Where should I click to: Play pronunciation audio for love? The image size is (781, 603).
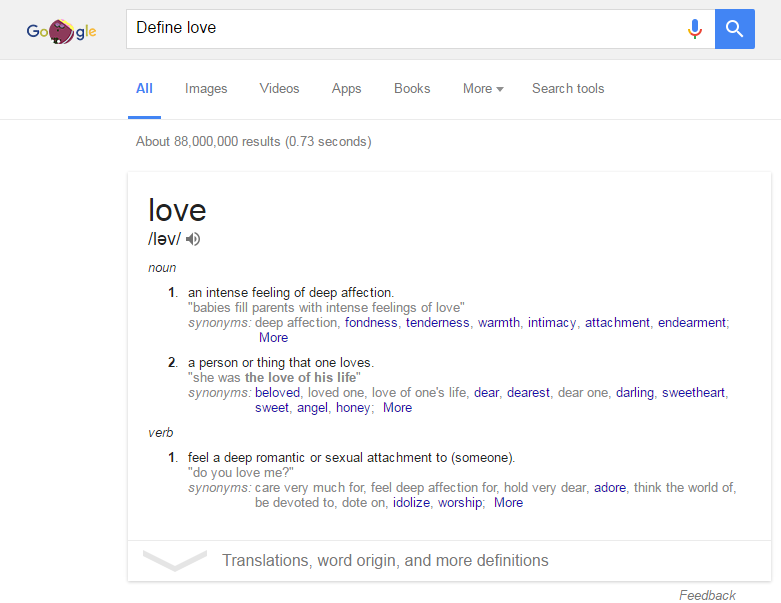(193, 239)
